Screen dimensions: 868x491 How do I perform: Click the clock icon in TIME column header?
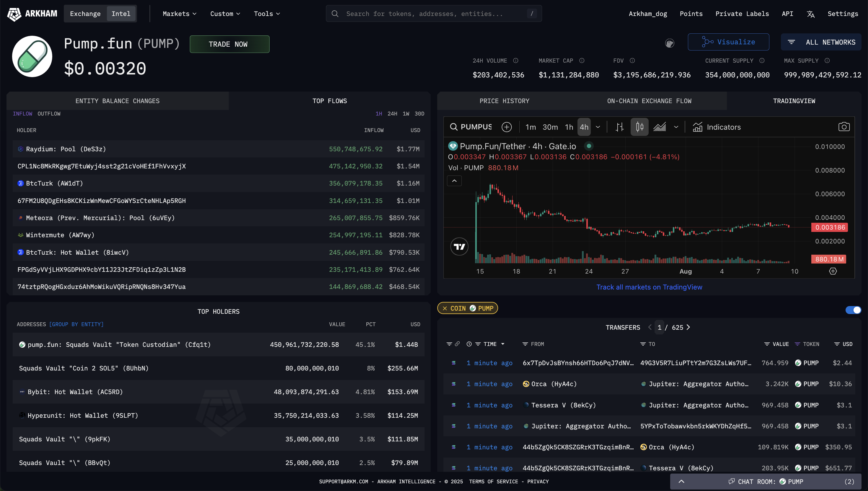tap(469, 344)
